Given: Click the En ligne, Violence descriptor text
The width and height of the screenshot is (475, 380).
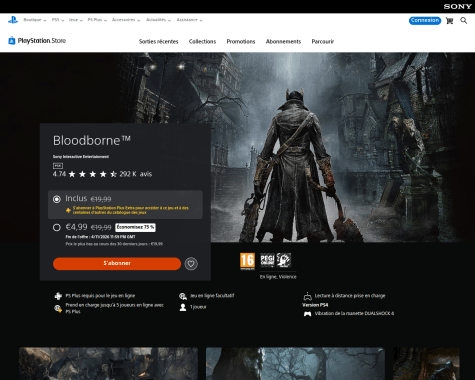Looking at the screenshot, I should [x=278, y=277].
